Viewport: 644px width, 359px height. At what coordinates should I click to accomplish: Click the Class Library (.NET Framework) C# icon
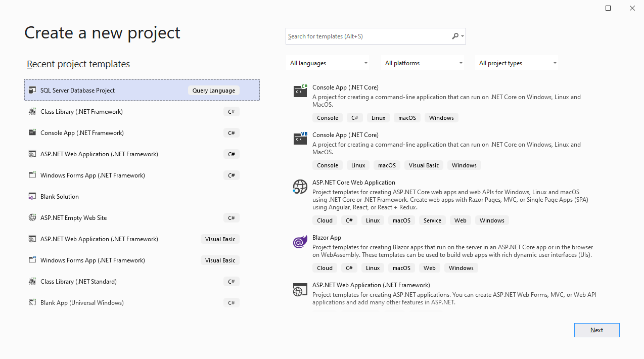pyautogui.click(x=32, y=112)
